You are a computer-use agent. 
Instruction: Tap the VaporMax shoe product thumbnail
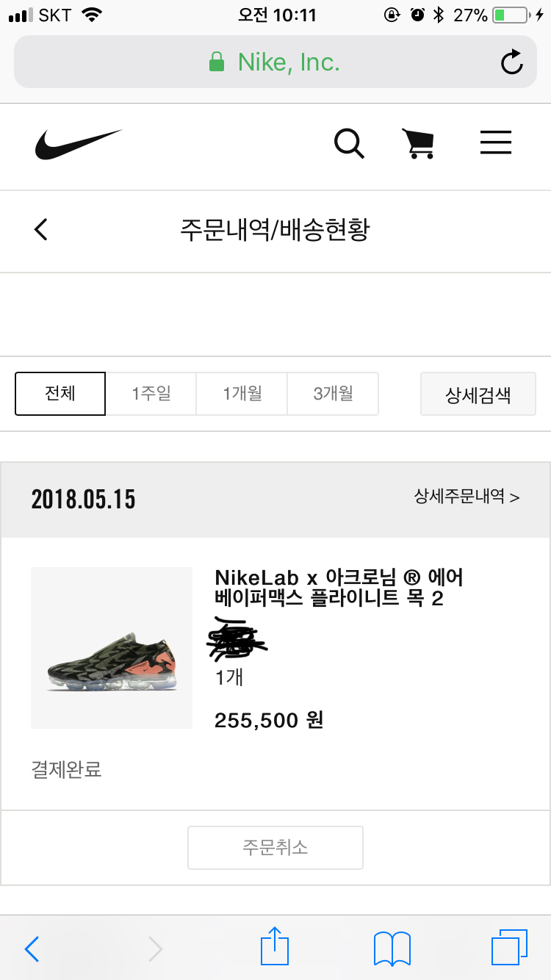[x=112, y=648]
